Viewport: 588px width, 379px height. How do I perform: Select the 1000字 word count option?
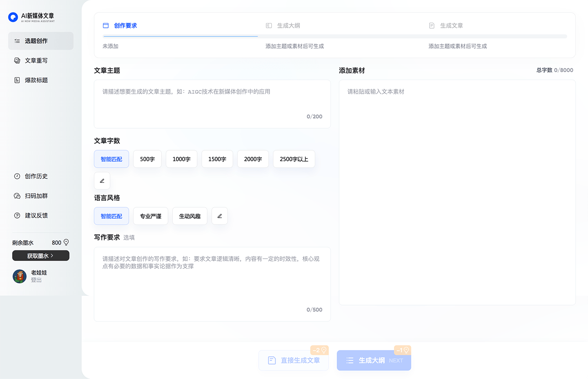181,159
